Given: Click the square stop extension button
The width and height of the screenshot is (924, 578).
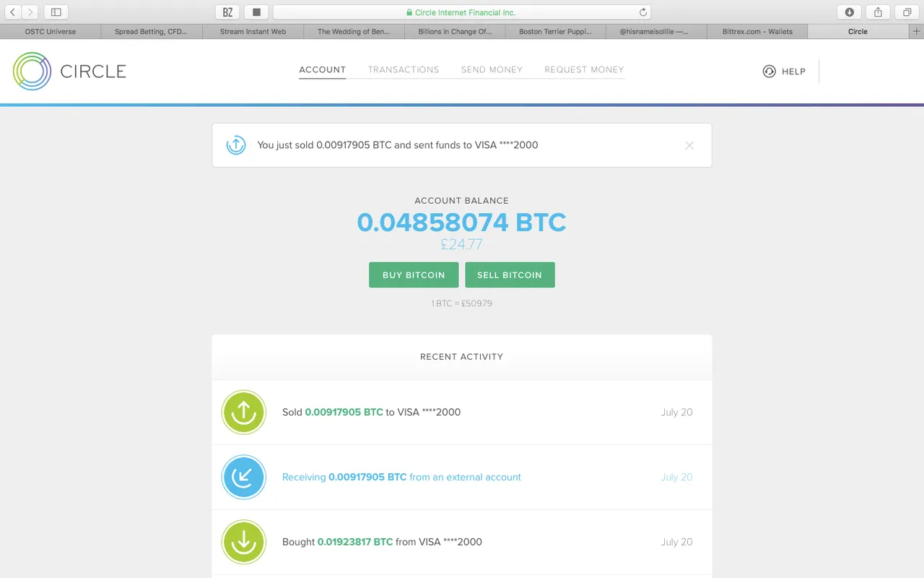Looking at the screenshot, I should coord(256,12).
